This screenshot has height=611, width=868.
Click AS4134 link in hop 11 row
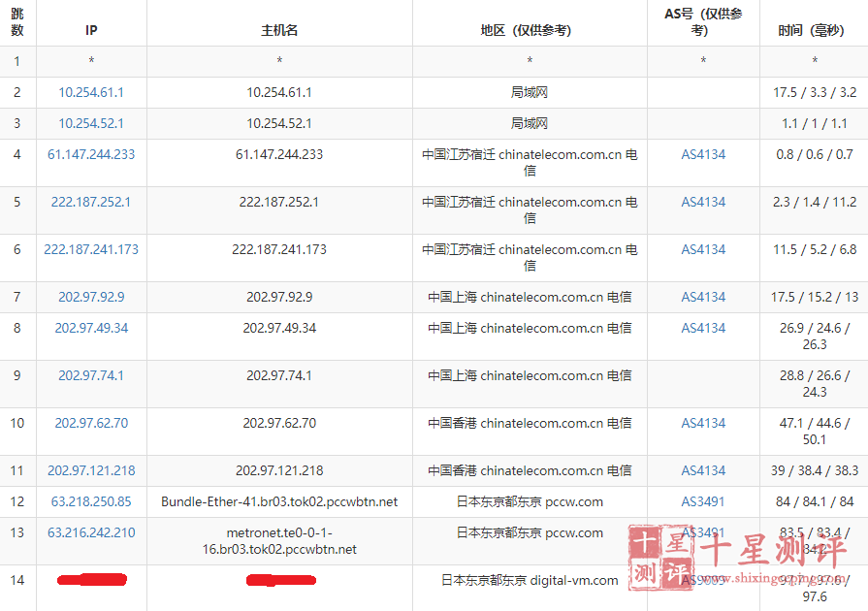click(703, 471)
